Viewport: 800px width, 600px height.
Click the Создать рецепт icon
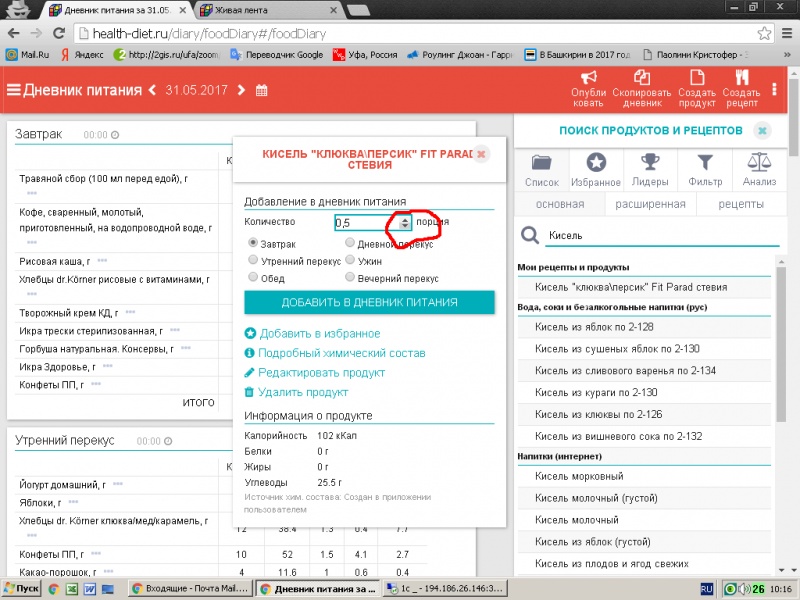pyautogui.click(x=742, y=78)
